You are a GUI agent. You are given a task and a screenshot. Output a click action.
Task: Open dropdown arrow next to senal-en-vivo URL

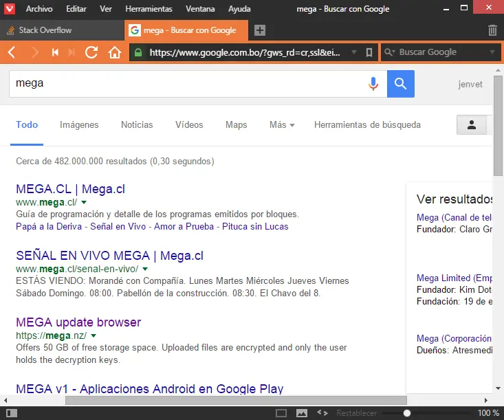point(145,269)
